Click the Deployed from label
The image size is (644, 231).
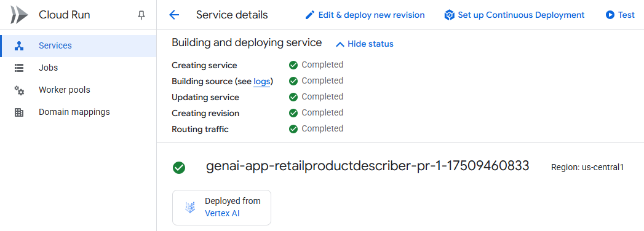coord(233,201)
